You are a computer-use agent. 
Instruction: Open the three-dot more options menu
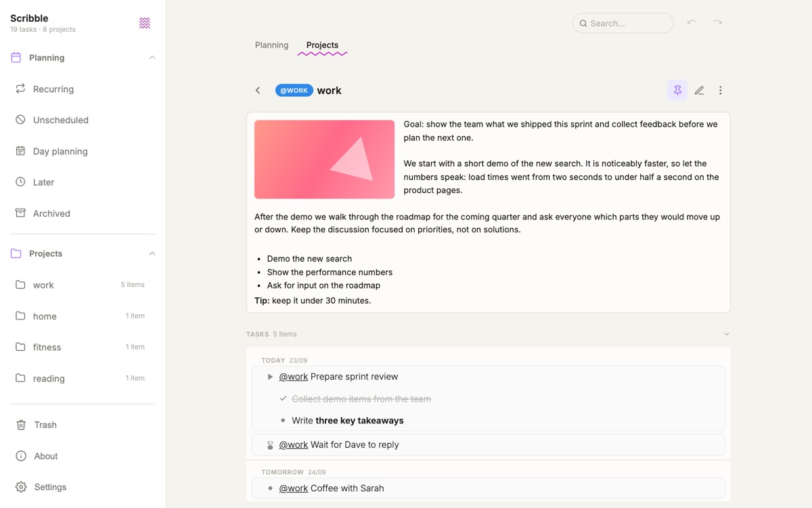[x=721, y=90]
